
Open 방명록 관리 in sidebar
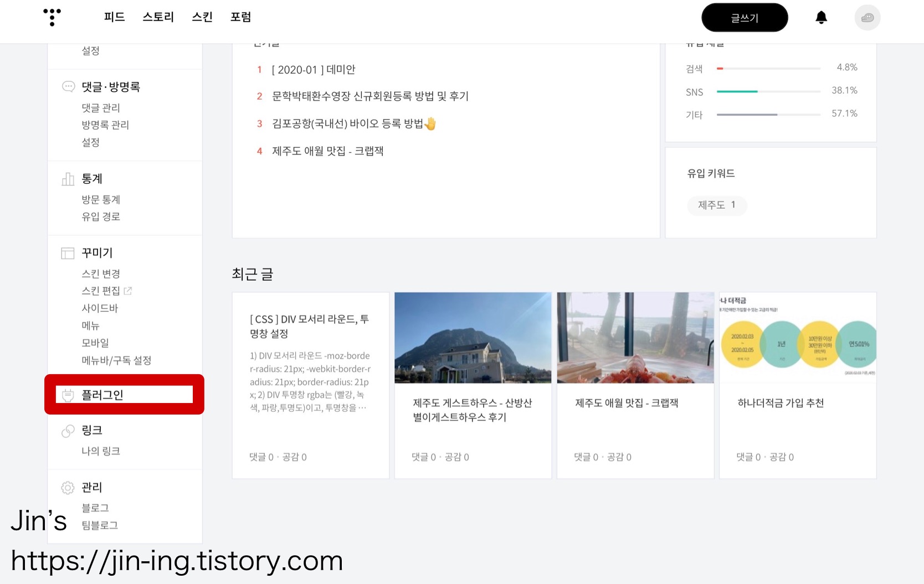click(105, 125)
